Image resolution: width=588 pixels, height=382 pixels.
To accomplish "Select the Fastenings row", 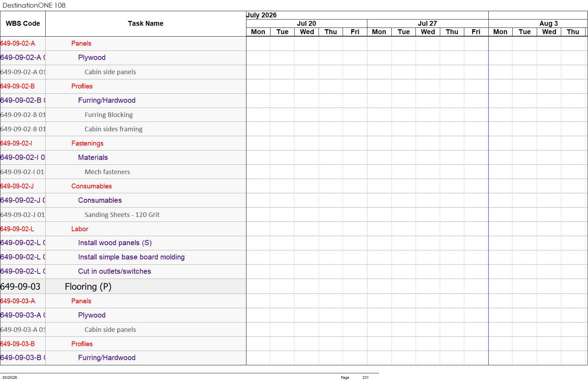I will pyautogui.click(x=123, y=143).
